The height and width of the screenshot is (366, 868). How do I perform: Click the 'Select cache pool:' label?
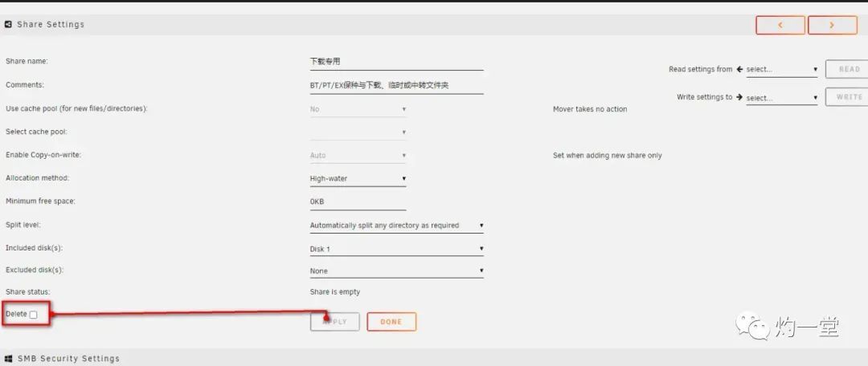(x=36, y=132)
